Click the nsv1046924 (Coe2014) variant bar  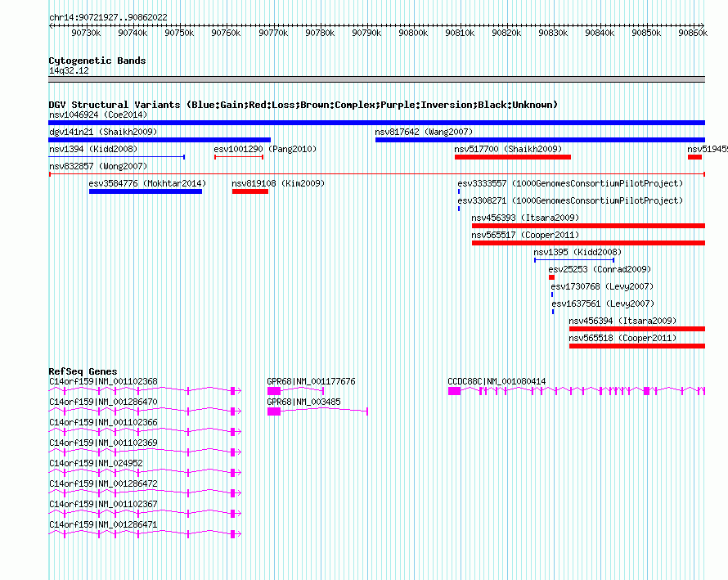pyautogui.click(x=376, y=123)
